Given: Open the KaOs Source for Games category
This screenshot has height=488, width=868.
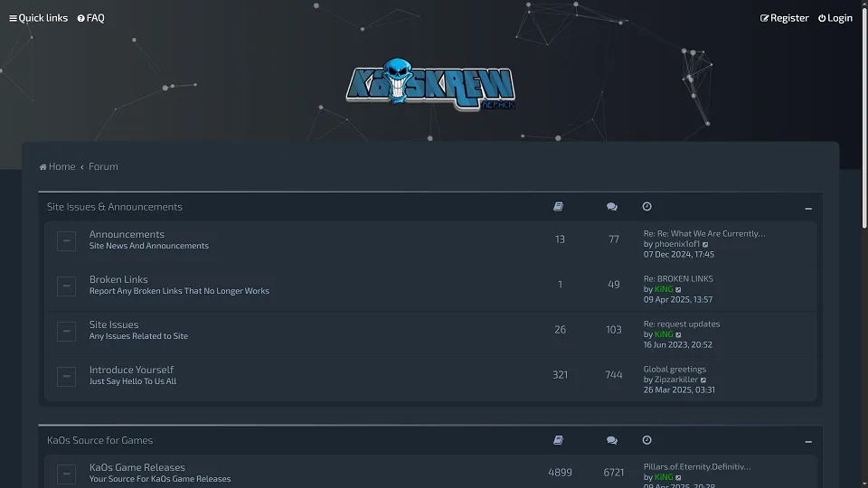Looking at the screenshot, I should tap(99, 440).
